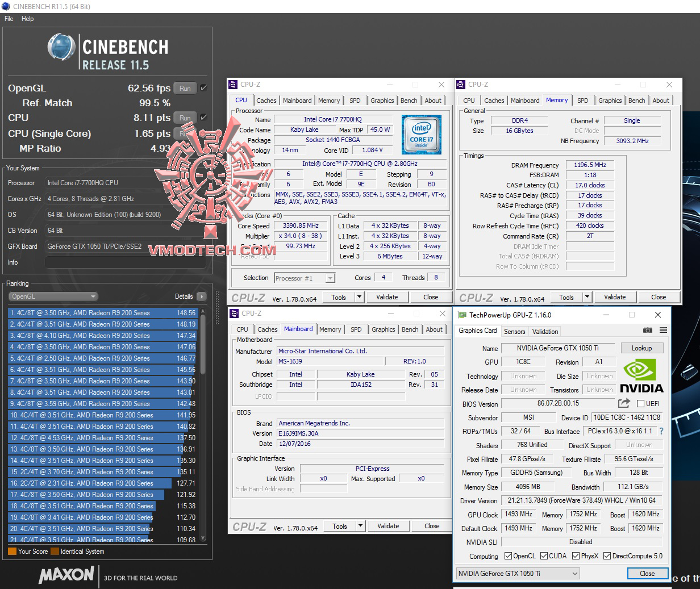Switch to the Validation tab in GPU-Z
Viewport: 700px width, 589px height.
point(545,332)
